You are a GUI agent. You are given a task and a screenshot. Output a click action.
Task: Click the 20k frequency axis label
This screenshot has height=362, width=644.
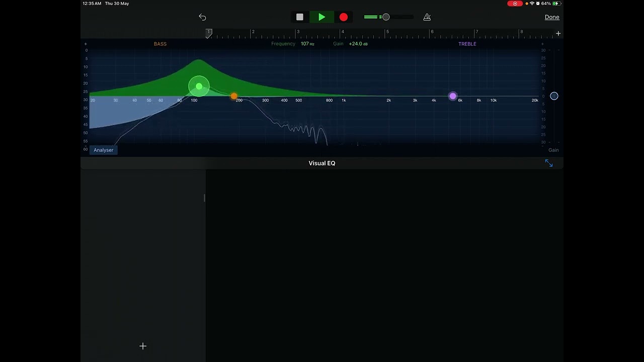click(535, 101)
